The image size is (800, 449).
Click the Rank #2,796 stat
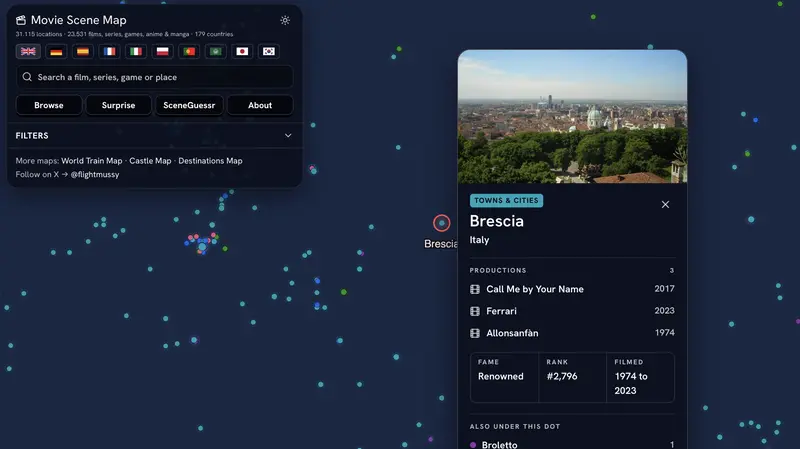point(572,378)
